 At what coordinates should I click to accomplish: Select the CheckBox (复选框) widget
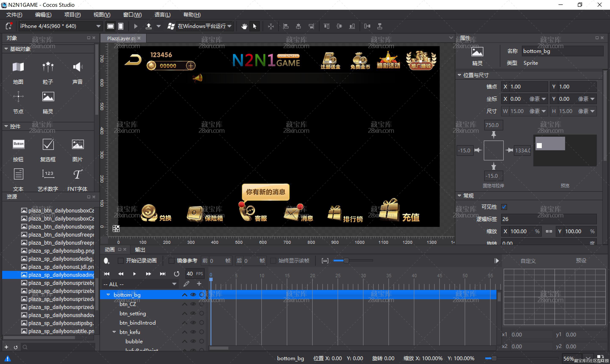coord(48,150)
